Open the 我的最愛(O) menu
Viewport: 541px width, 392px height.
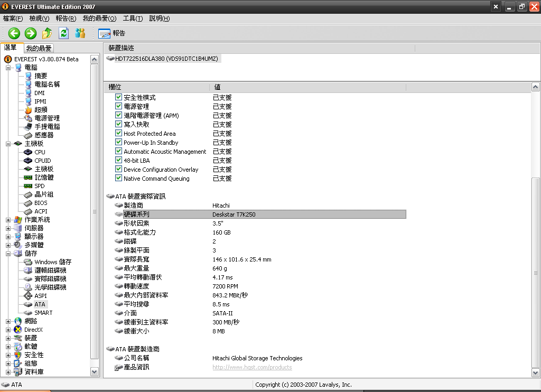pos(99,18)
